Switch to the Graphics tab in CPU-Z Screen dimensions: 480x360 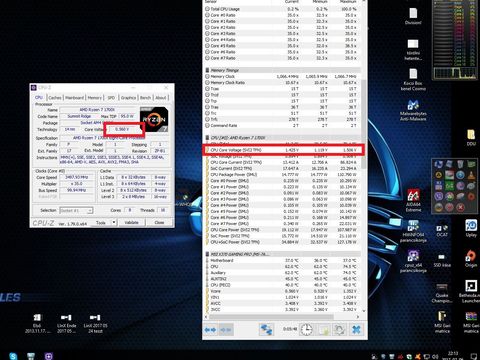pyautogui.click(x=128, y=98)
